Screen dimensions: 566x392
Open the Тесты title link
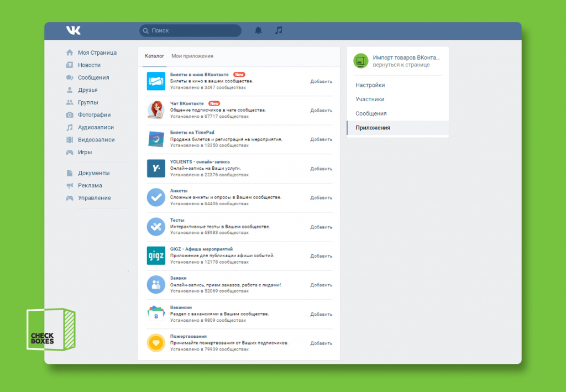pyautogui.click(x=177, y=220)
